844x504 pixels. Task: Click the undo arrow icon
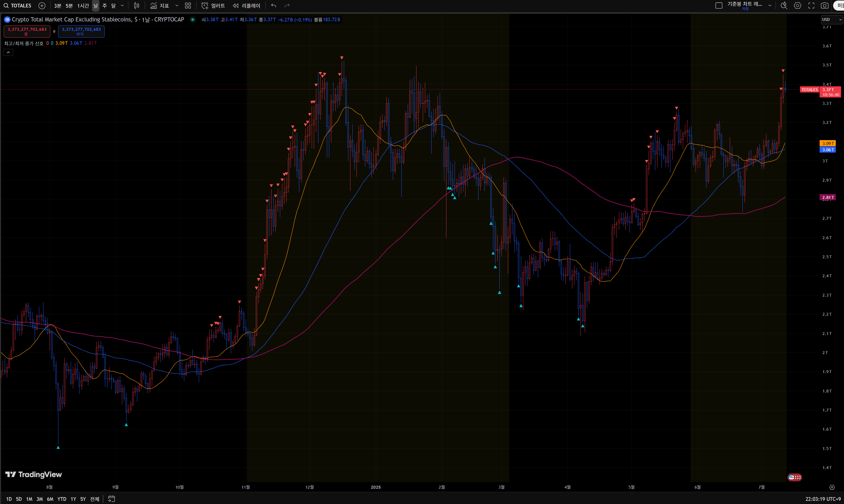274,6
